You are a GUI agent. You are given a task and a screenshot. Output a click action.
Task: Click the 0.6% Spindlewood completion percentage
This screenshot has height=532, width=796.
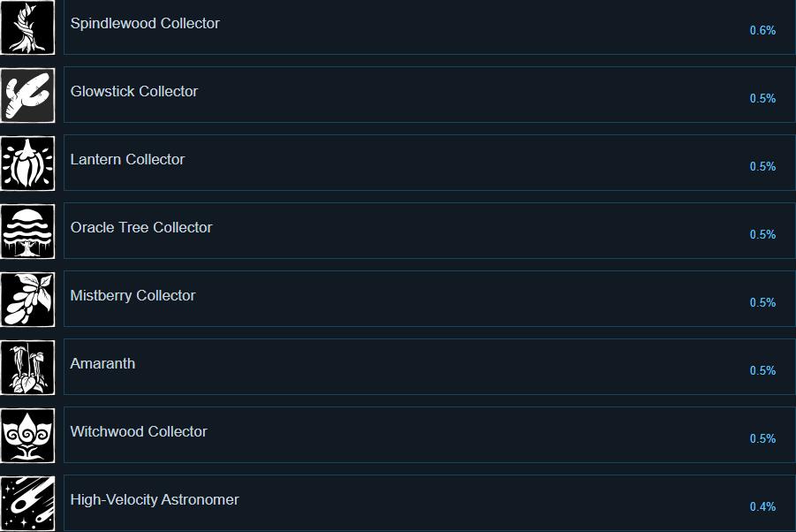pyautogui.click(x=762, y=30)
